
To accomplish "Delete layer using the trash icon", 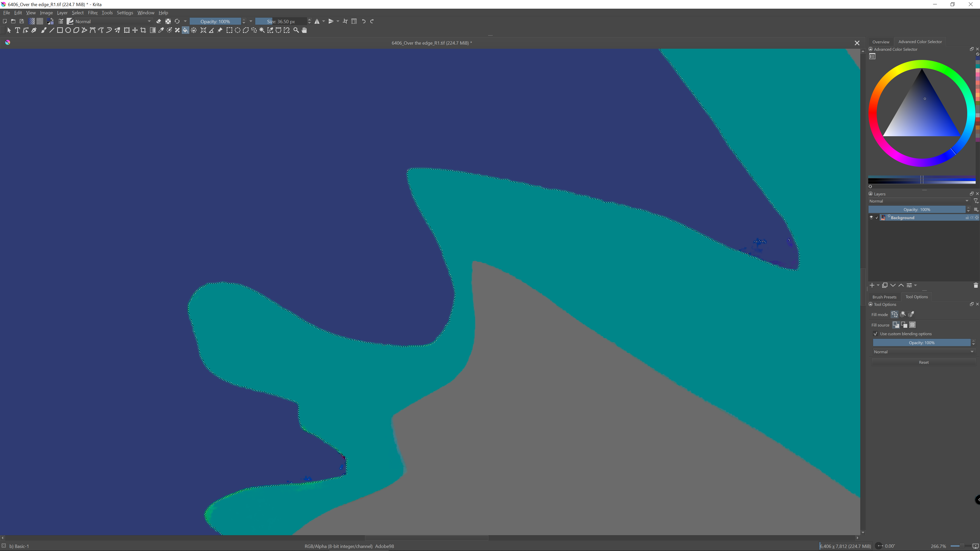I will (975, 285).
